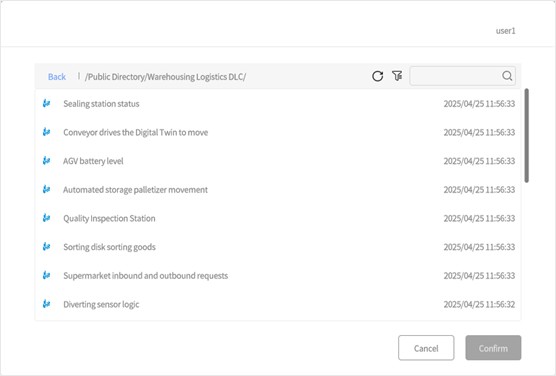This screenshot has height=376, width=556.
Task: Go Back to the parent directory
Action: click(57, 77)
